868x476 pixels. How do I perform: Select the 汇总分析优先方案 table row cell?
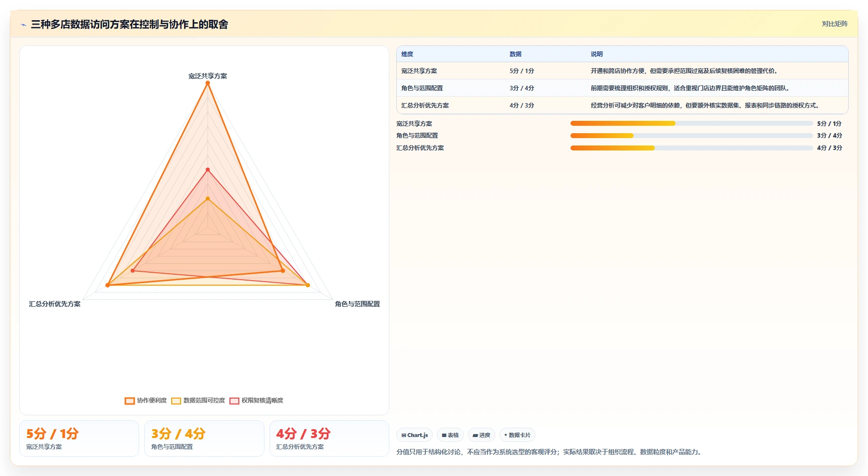point(425,106)
